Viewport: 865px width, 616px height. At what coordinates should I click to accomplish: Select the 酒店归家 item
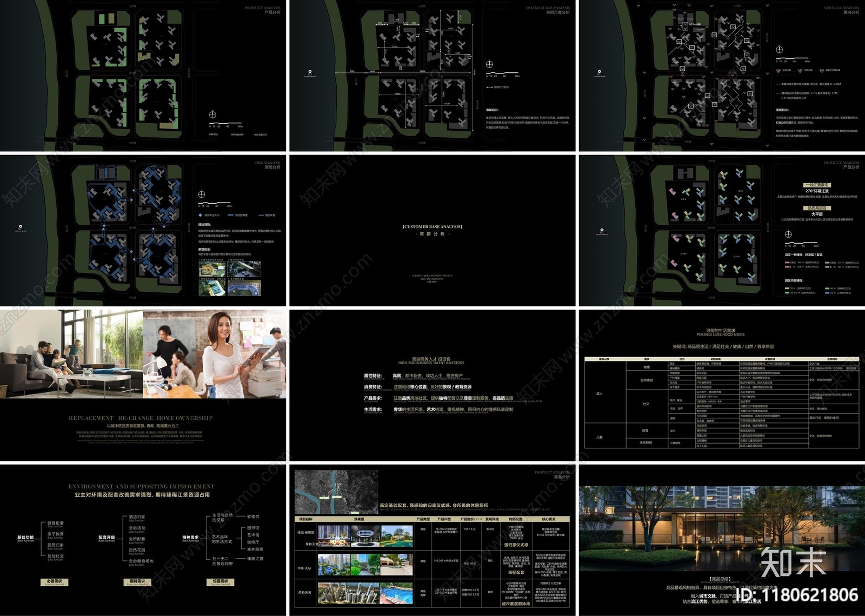point(137,517)
